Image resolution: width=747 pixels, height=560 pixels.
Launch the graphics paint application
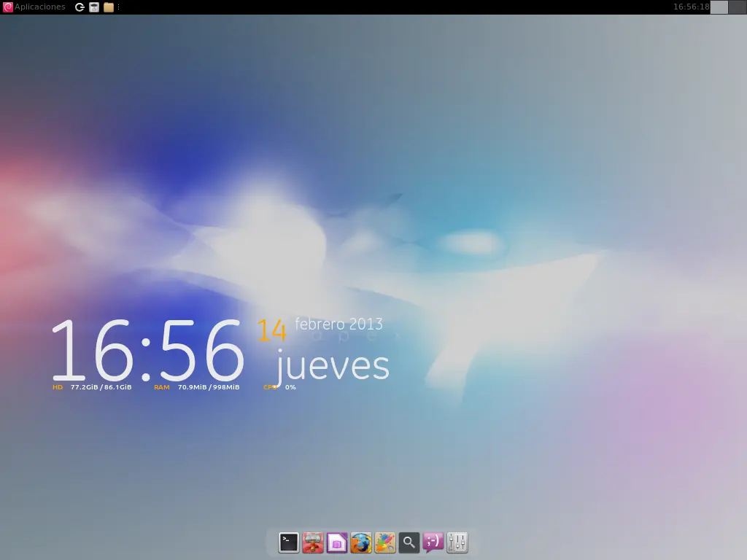click(384, 542)
